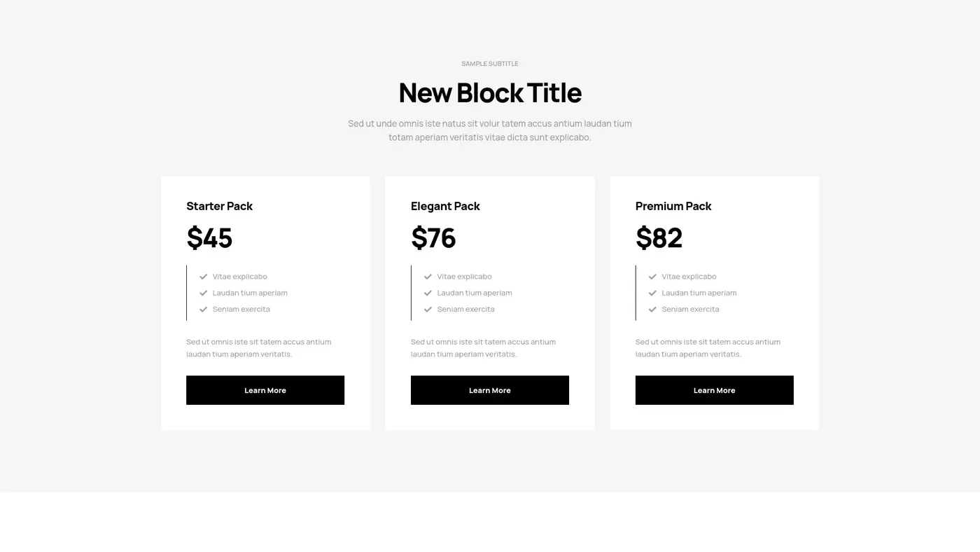Click the $45 price text

point(209,238)
